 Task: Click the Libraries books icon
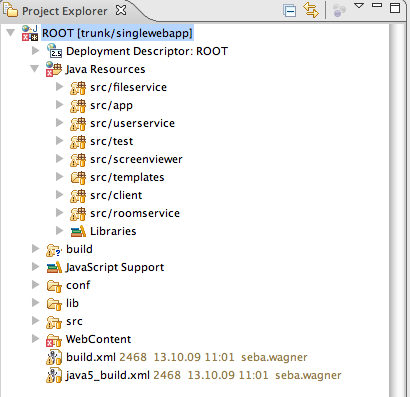[78, 231]
